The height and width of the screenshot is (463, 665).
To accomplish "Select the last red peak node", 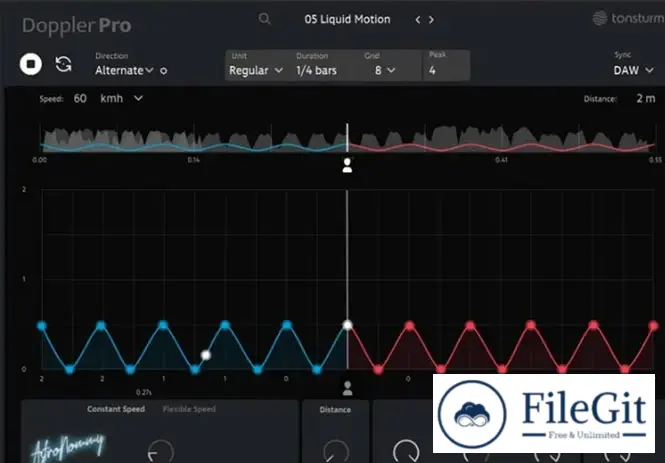I will 654,326.
